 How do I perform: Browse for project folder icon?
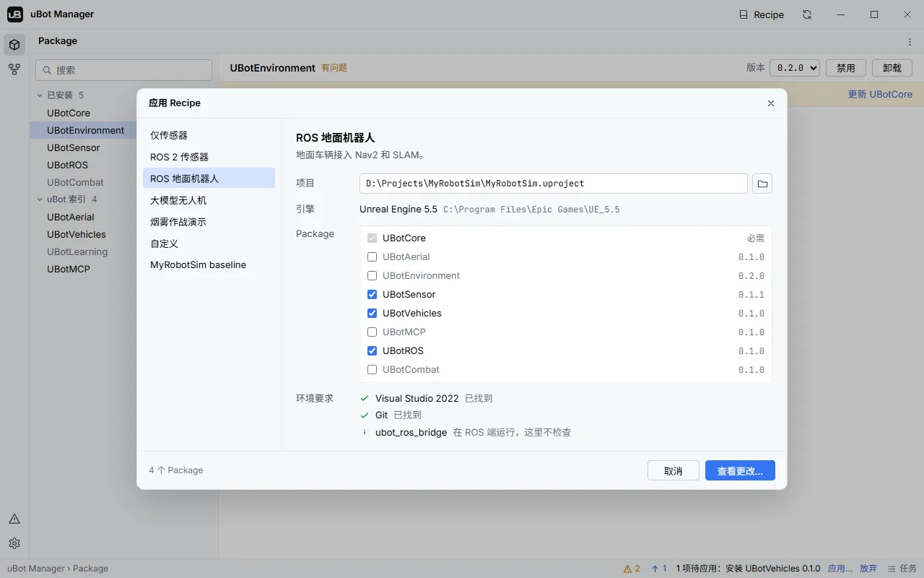tap(762, 184)
